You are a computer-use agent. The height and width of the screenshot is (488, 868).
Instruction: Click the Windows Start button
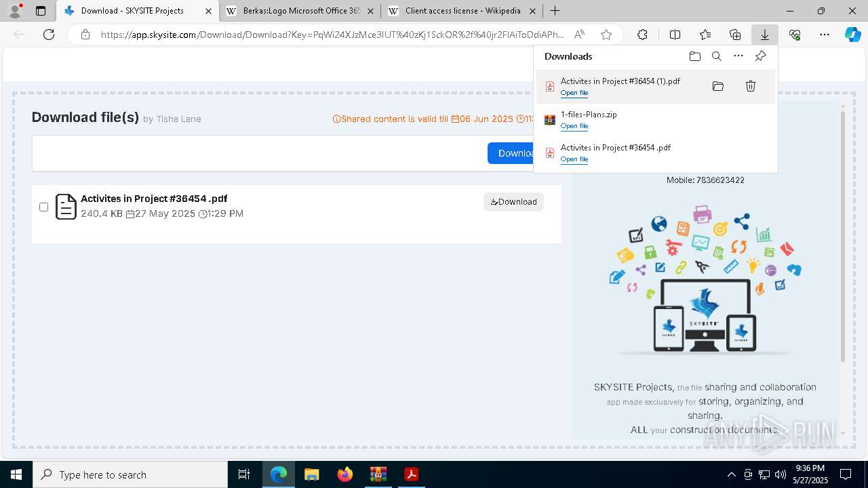click(x=16, y=474)
